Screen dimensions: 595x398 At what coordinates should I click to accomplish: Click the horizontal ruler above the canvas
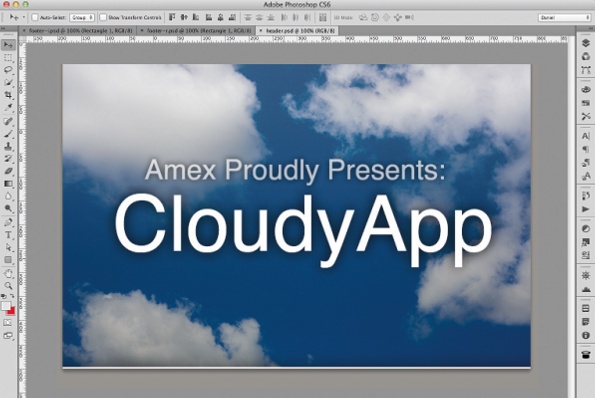(x=297, y=39)
